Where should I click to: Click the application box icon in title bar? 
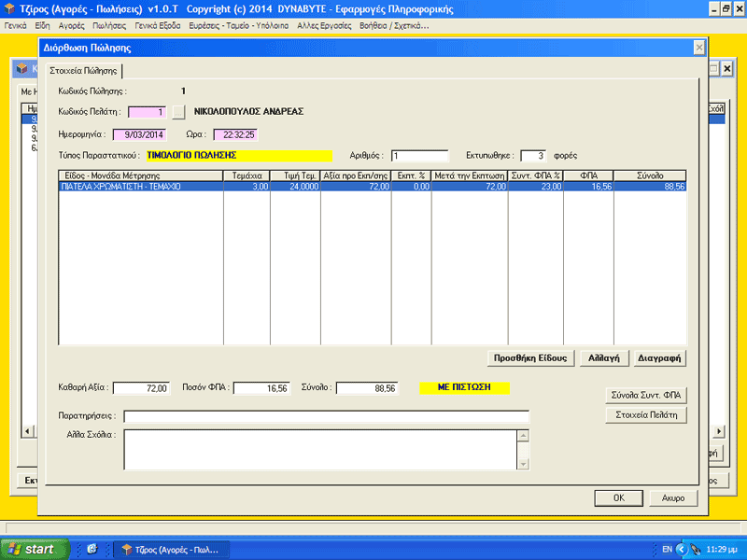[x=9, y=8]
